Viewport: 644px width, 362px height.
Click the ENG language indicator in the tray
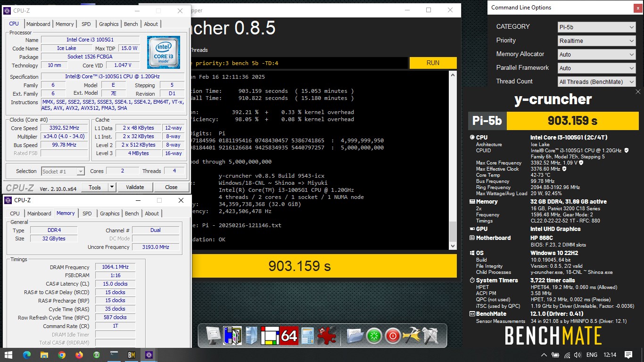[592, 355]
